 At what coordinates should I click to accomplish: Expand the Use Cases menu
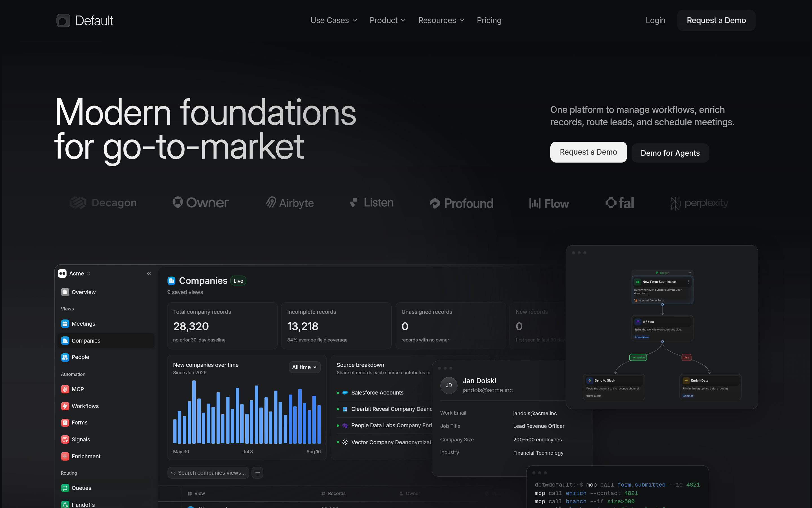[334, 21]
